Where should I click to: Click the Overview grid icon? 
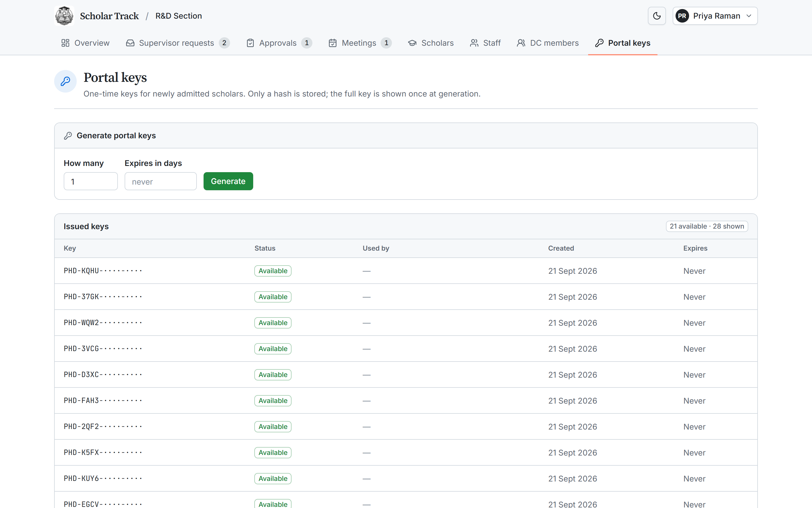coord(65,43)
